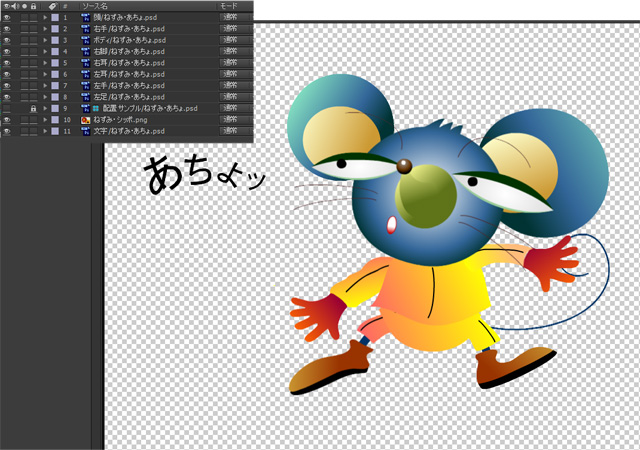Expand layer 2 右手 properties triangle
This screenshot has height=450, width=640.
pos(45,29)
